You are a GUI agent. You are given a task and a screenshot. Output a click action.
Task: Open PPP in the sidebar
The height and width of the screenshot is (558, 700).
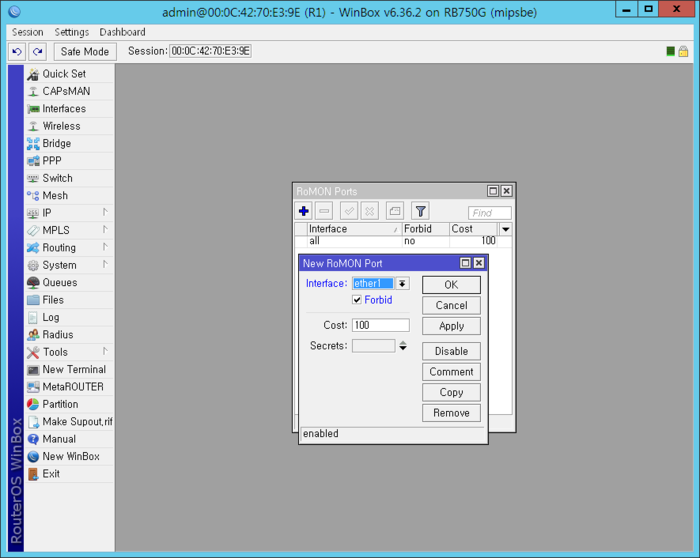pyautogui.click(x=69, y=161)
